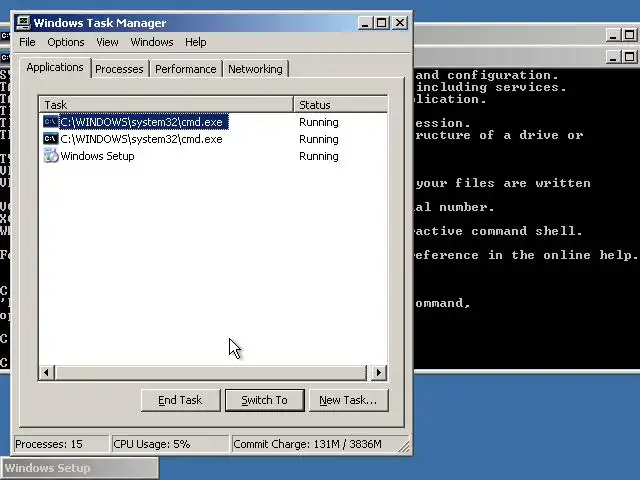
Task: Open the Windows menu
Action: coord(152,42)
